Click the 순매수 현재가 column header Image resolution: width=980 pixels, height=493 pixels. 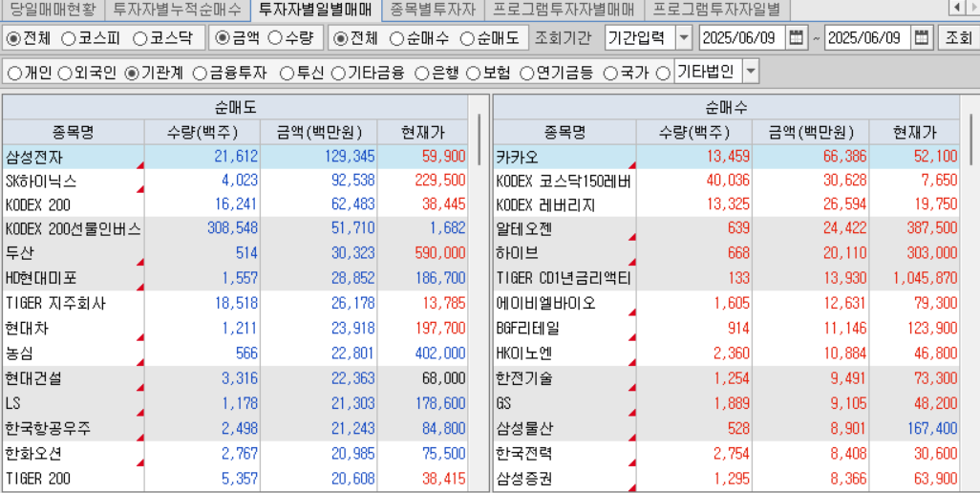(x=914, y=132)
